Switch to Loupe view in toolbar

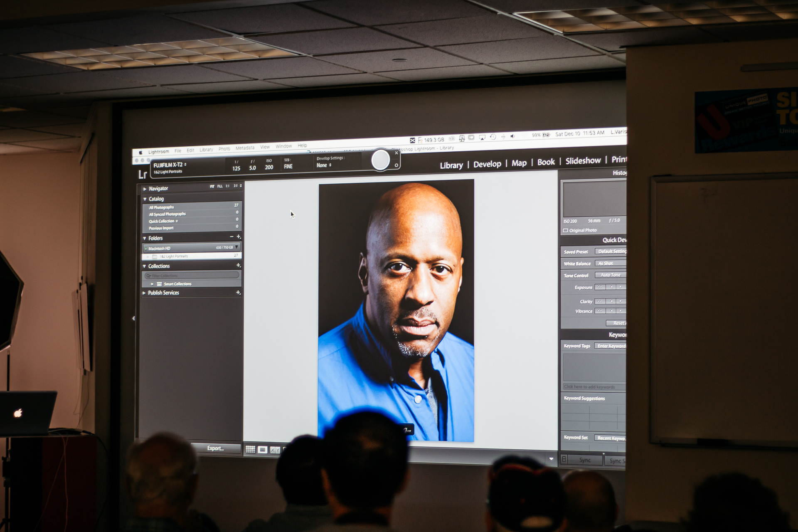[x=263, y=449]
